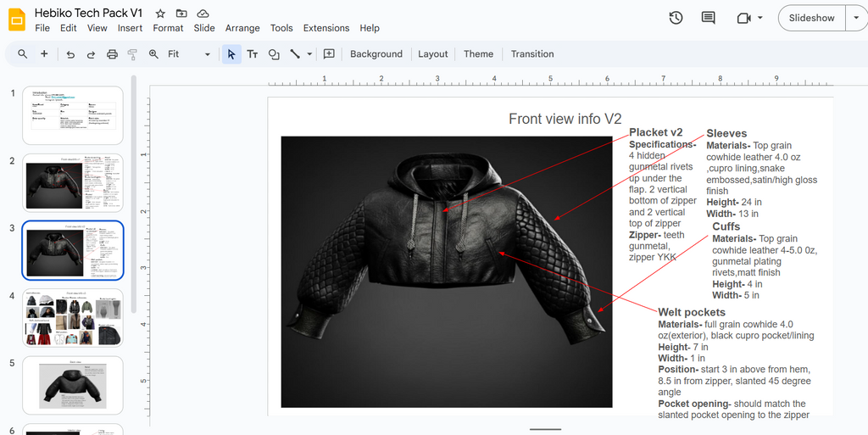Click the Add comment toolbar icon
Image resolution: width=868 pixels, height=435 pixels.
pos(329,54)
